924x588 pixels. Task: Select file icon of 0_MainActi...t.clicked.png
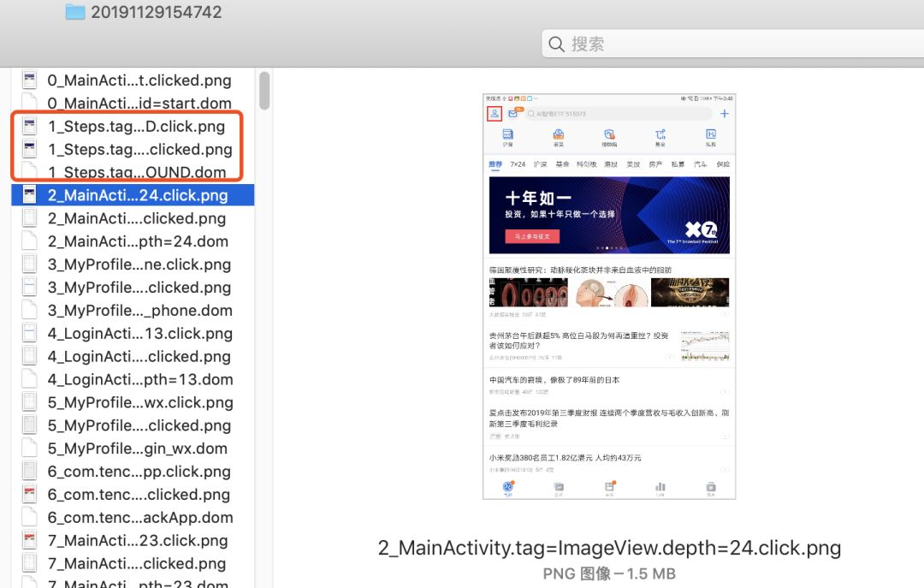tap(29, 80)
